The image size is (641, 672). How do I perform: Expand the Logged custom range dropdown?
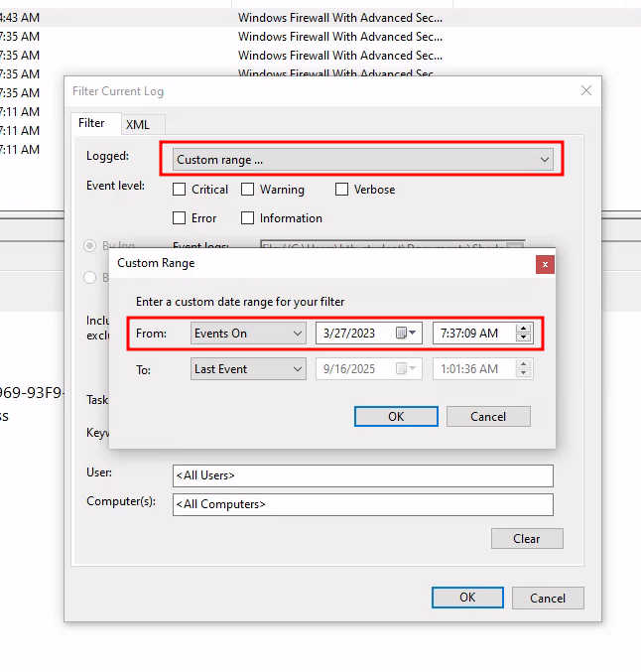362,160
